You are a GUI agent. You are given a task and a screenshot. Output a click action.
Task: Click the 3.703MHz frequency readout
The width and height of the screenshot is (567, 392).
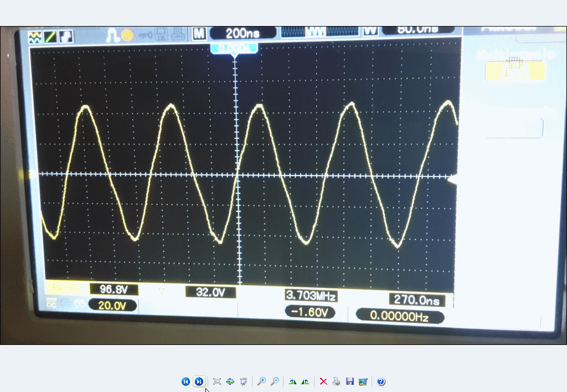pyautogui.click(x=311, y=295)
